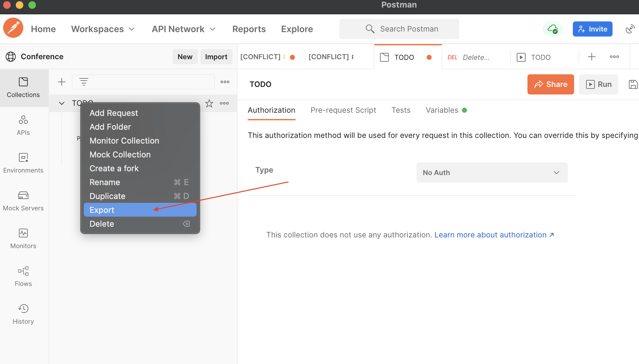Open the Collections sidebar panel
Viewport: 639px width, 364px height.
23,88
